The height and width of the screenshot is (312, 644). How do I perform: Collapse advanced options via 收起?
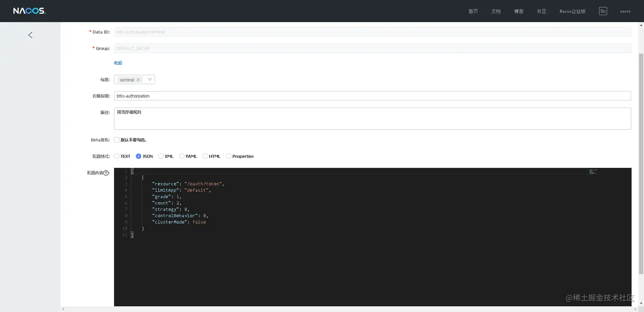pyautogui.click(x=118, y=63)
